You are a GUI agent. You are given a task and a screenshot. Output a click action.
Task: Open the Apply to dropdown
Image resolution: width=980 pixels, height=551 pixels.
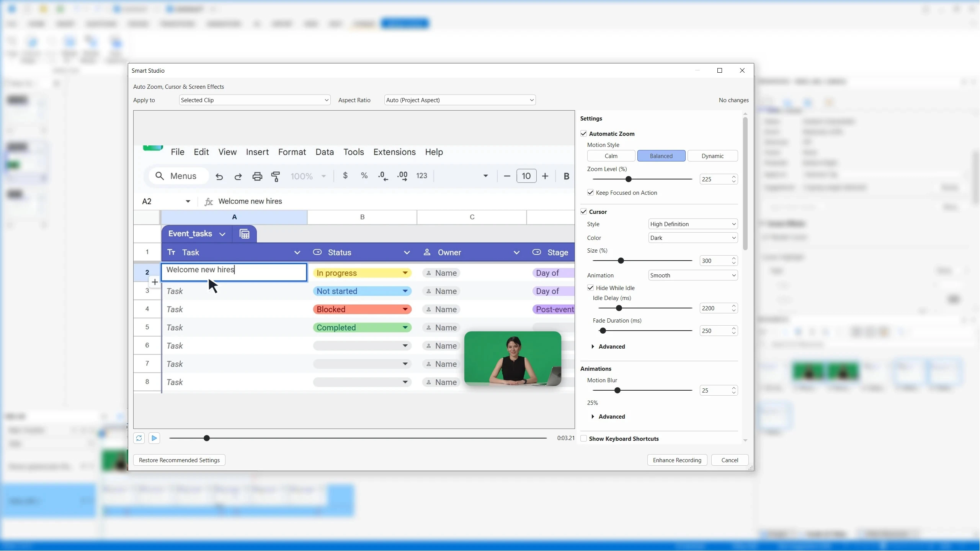[255, 100]
